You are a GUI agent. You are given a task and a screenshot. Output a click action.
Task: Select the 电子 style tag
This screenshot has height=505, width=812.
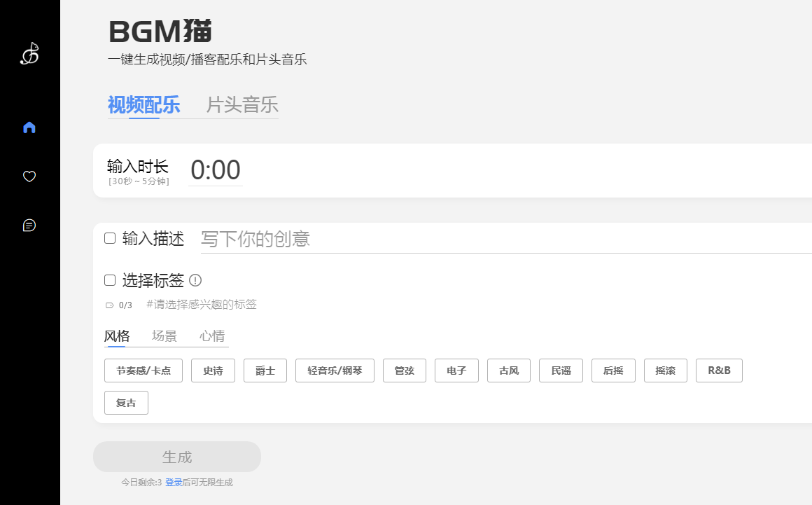(456, 371)
